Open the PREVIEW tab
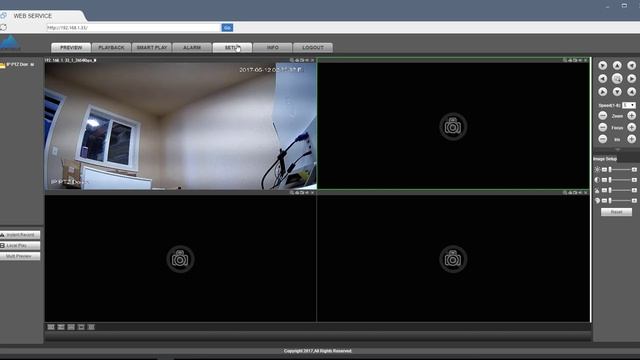This screenshot has width=640, height=360. click(x=71, y=48)
